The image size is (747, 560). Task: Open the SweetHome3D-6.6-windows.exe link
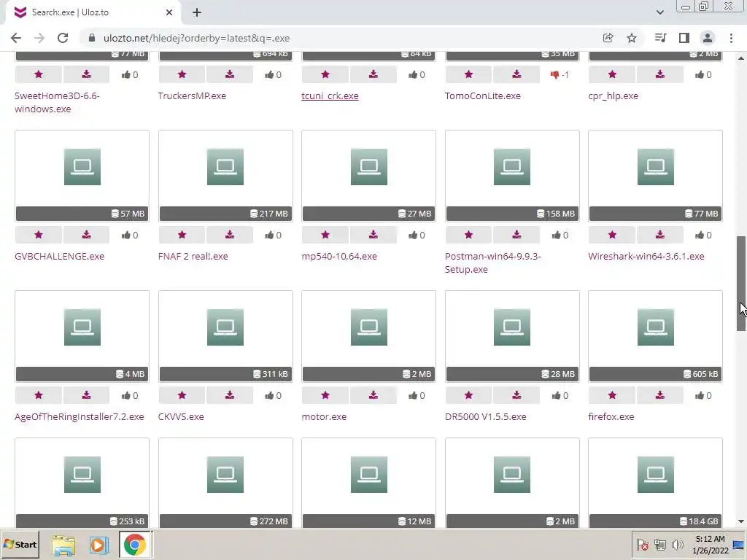(57, 102)
